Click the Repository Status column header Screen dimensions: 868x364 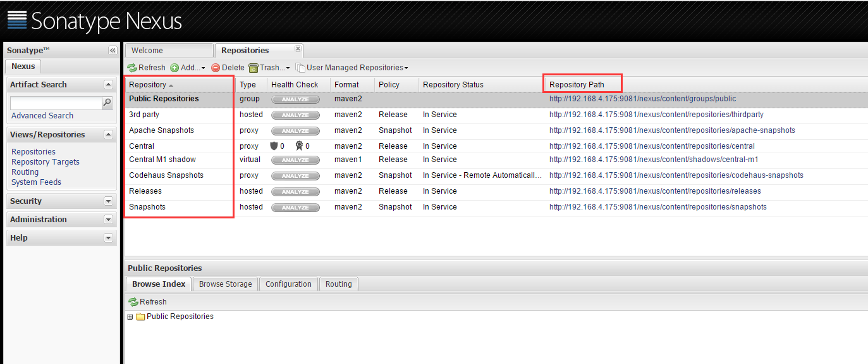(482, 85)
